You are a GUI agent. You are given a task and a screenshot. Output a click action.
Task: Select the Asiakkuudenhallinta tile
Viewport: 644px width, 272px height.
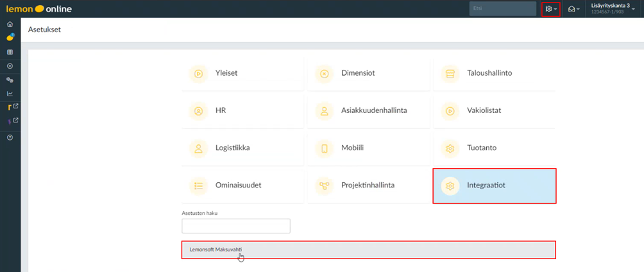pos(368,110)
